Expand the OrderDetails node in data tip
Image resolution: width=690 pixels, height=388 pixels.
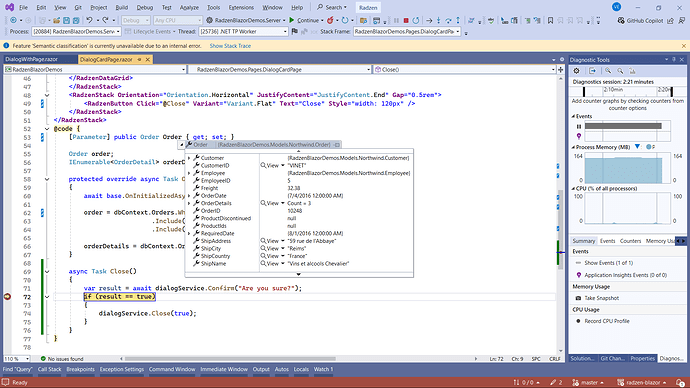click(189, 203)
